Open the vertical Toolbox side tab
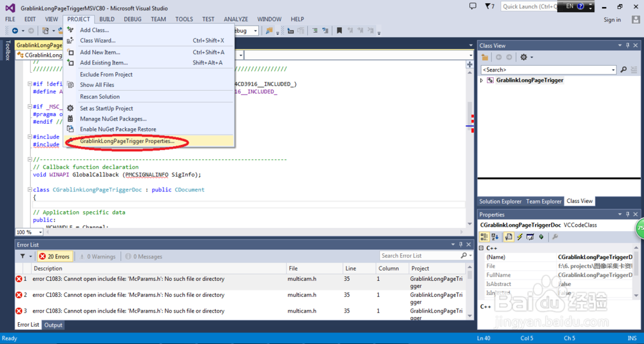Screen dimensions: 644x344 [7, 50]
